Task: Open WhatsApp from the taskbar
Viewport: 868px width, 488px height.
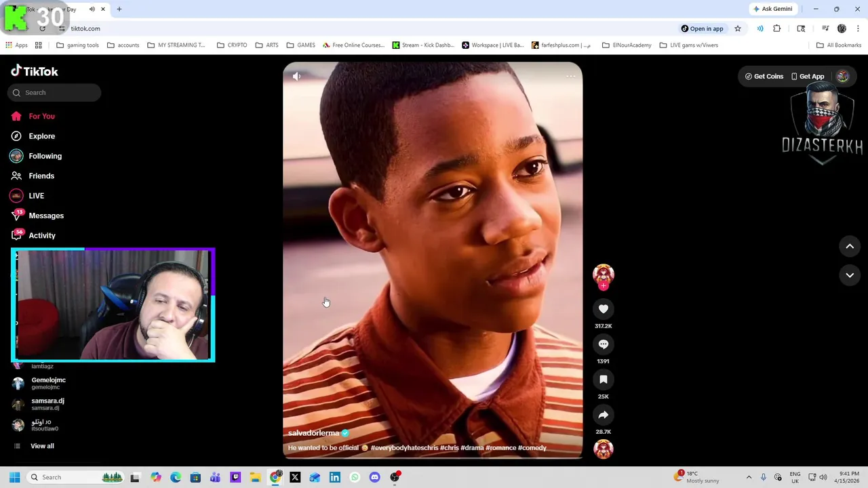Action: pyautogui.click(x=355, y=477)
